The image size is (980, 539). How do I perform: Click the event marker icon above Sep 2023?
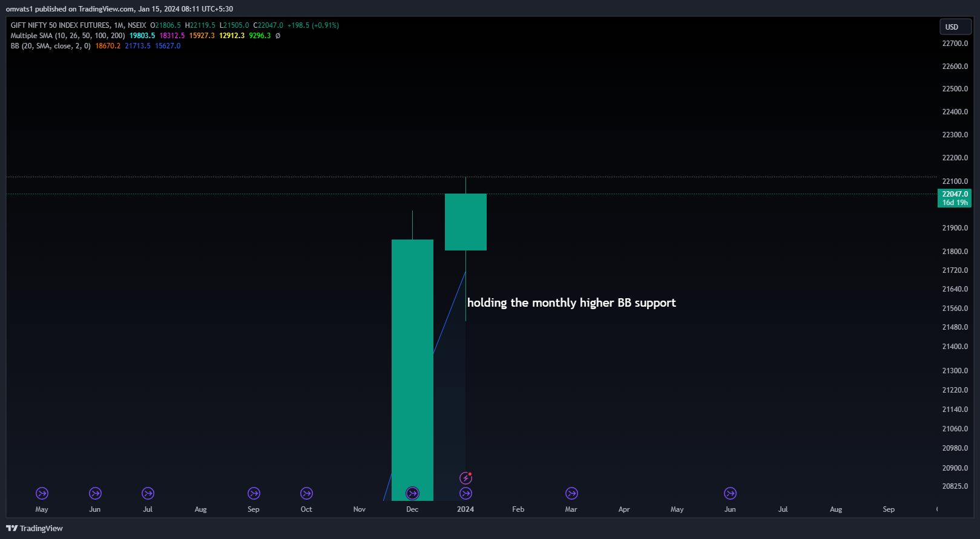(254, 494)
